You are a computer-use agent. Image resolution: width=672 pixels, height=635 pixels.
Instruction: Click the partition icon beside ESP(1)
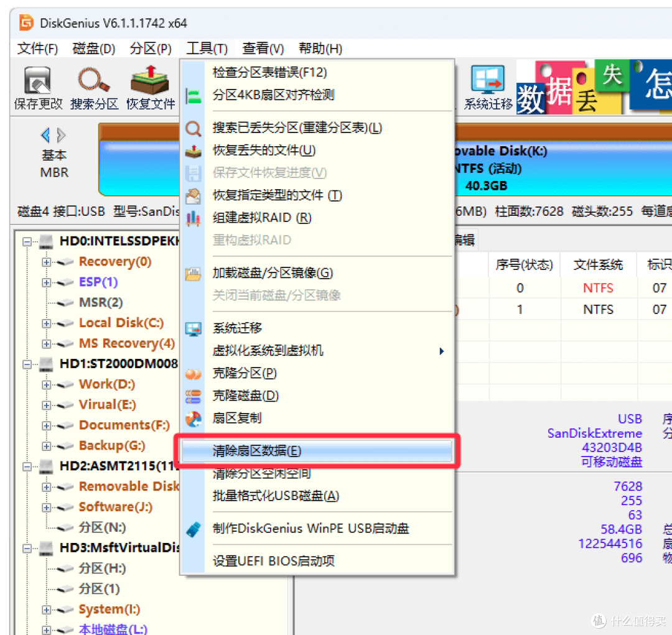[x=65, y=283]
